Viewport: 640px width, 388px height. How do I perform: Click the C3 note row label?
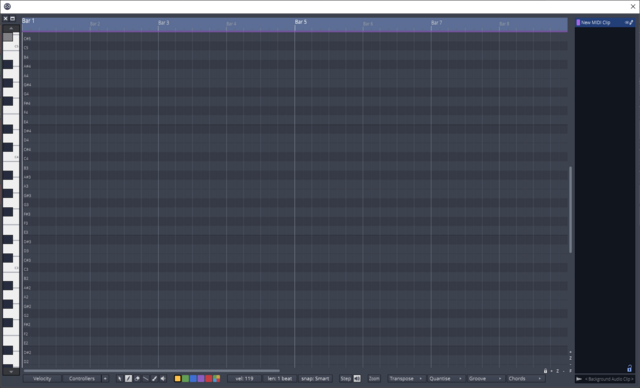pyautogui.click(x=26, y=269)
